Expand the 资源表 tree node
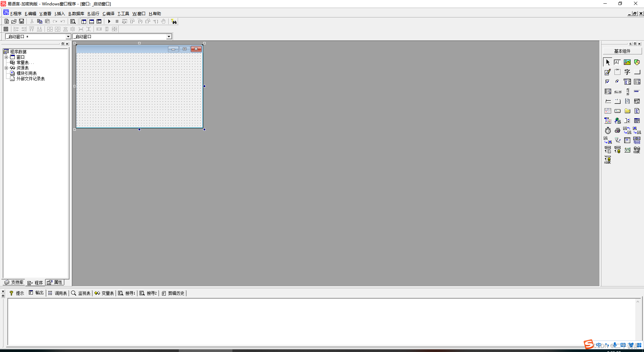Screen dimensions: 644x352 point(6,68)
